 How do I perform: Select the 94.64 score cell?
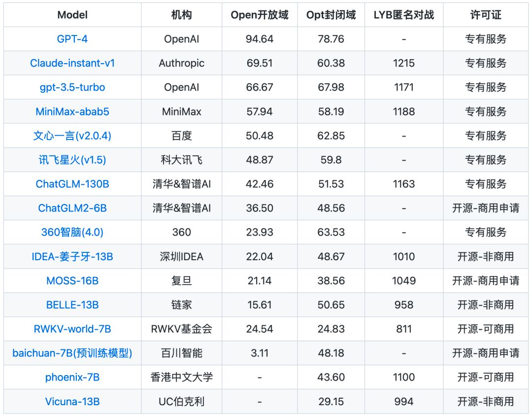pos(260,39)
